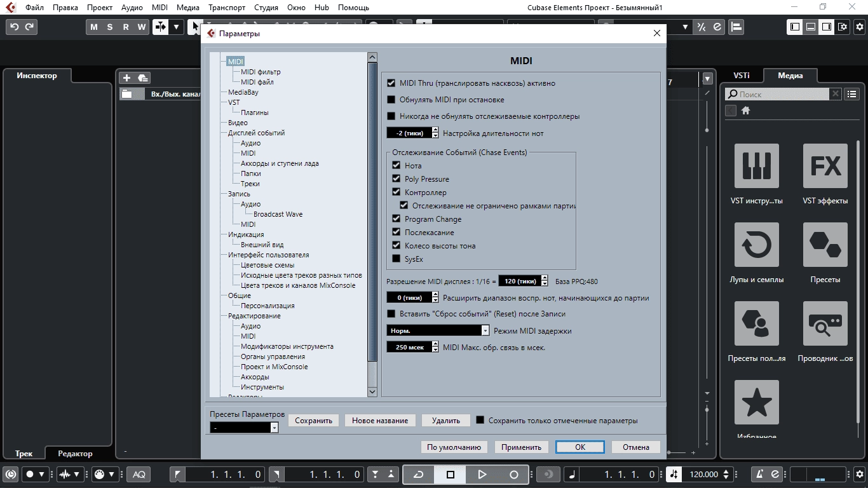Toggle the lower zone visibility icon

click(x=811, y=27)
